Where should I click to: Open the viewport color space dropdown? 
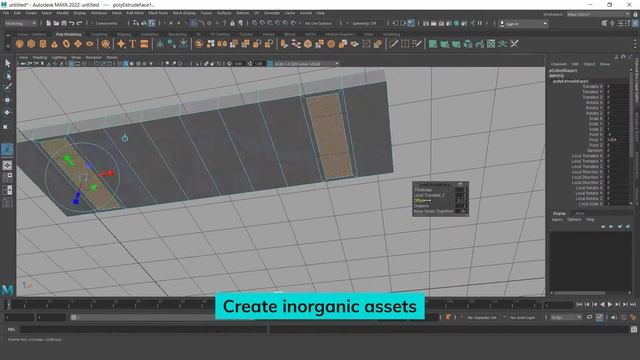pos(306,64)
